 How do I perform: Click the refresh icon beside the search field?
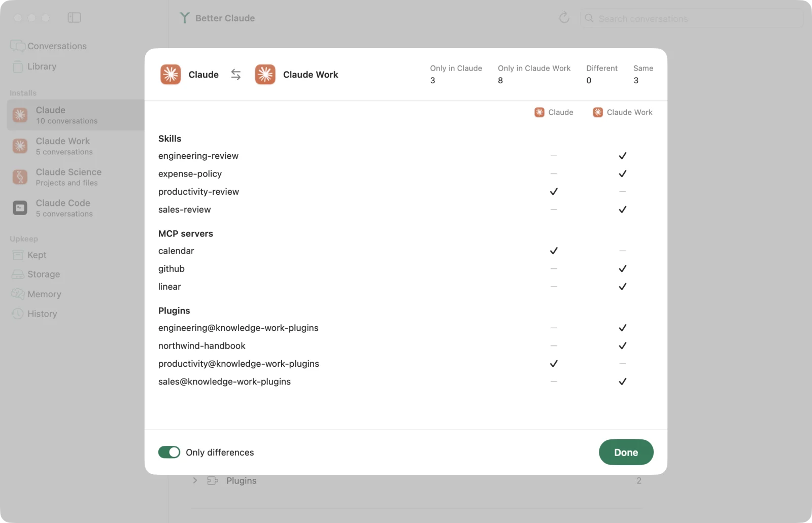coord(564,18)
